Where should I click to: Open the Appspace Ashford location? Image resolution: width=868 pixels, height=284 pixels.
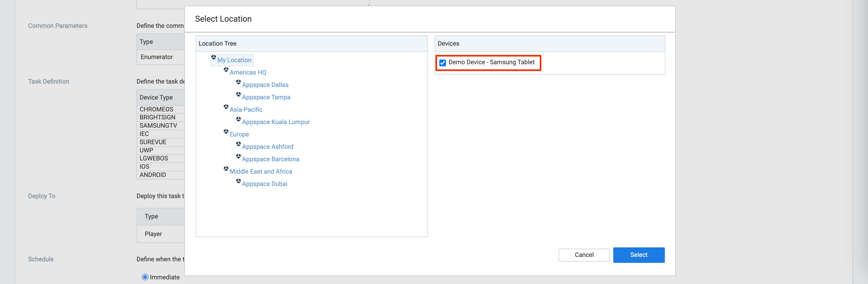[x=267, y=147]
